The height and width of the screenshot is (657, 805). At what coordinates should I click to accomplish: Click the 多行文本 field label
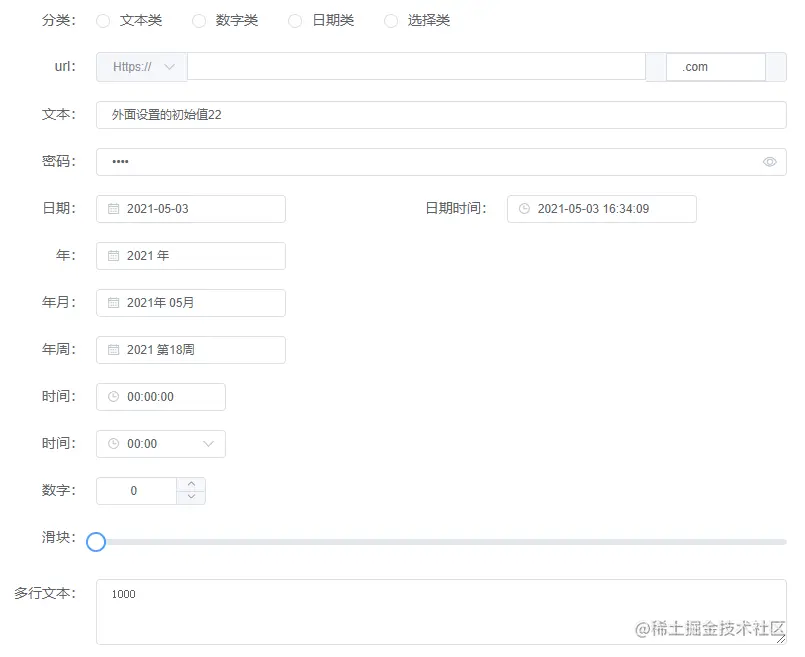45,593
